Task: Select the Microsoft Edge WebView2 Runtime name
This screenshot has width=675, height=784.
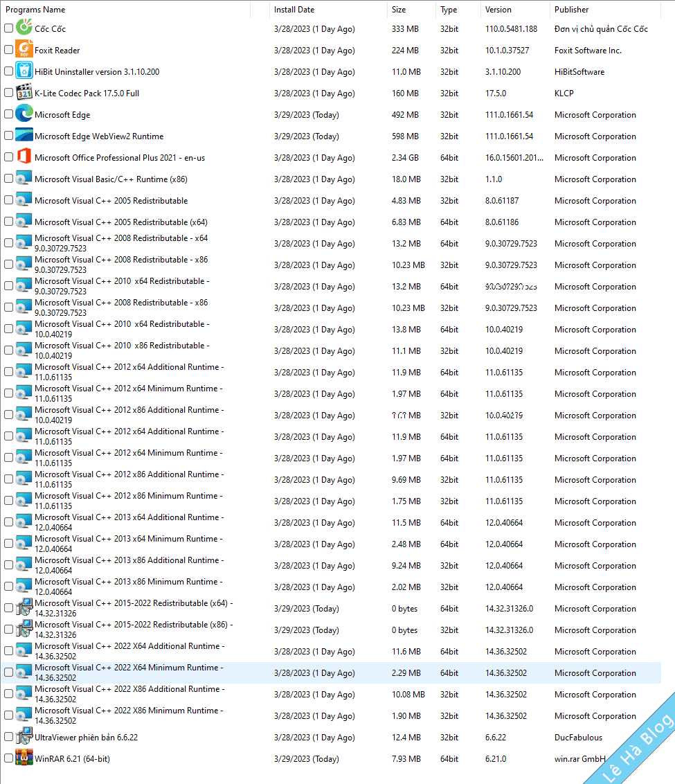Action: pyautogui.click(x=99, y=136)
